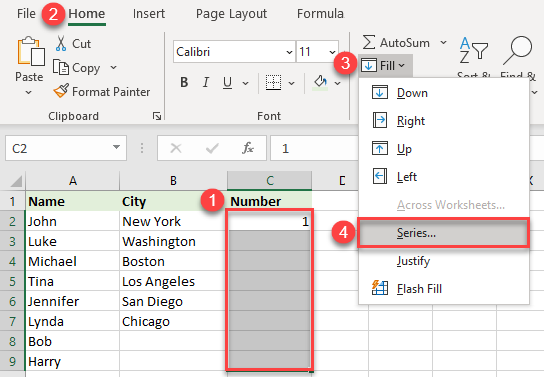Click the fx Insert Function icon

coord(248,148)
